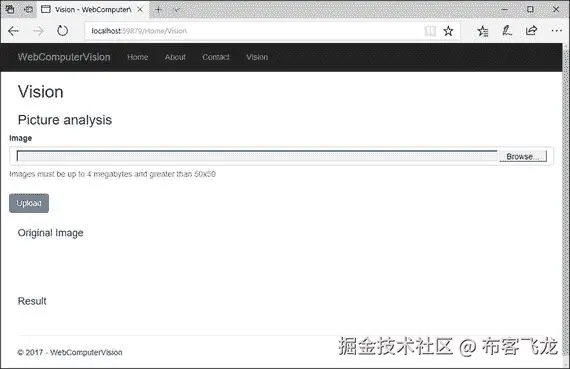Select the Vision nav item
Viewport: 570px width, 369px height.
[257, 57]
